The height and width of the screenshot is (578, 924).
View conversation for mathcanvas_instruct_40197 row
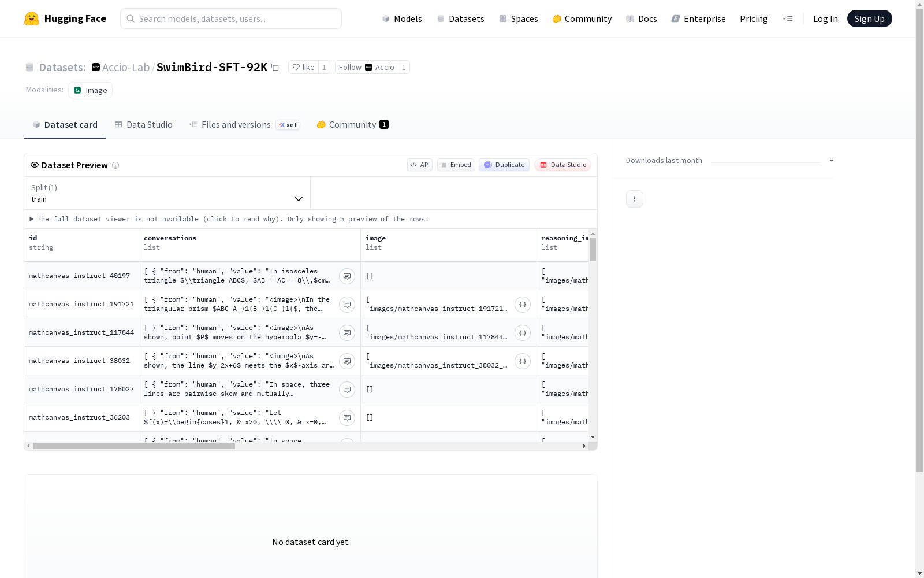[347, 276]
